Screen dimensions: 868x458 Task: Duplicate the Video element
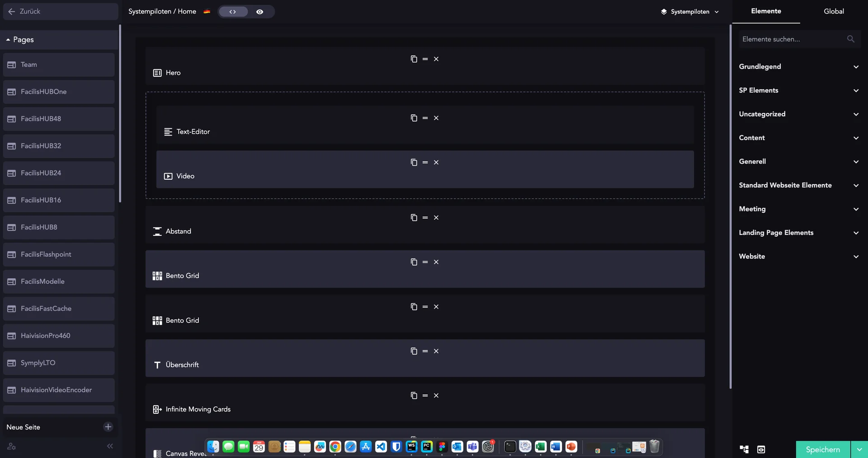414,162
